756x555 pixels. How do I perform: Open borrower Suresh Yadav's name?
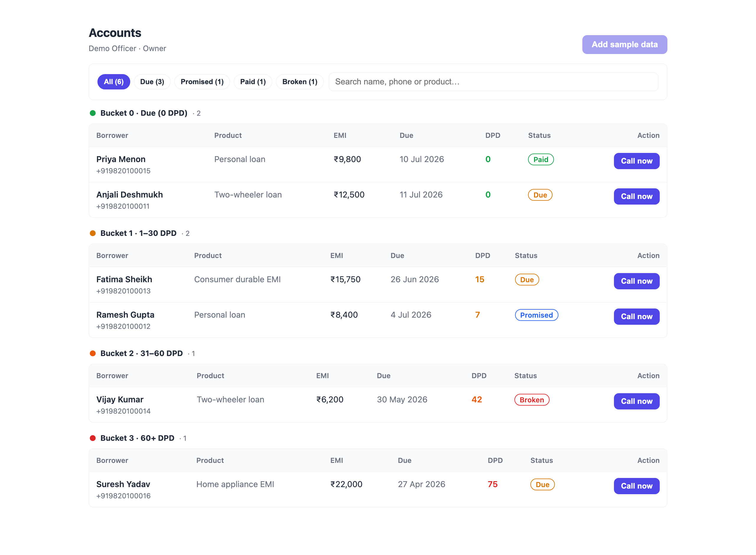(123, 484)
